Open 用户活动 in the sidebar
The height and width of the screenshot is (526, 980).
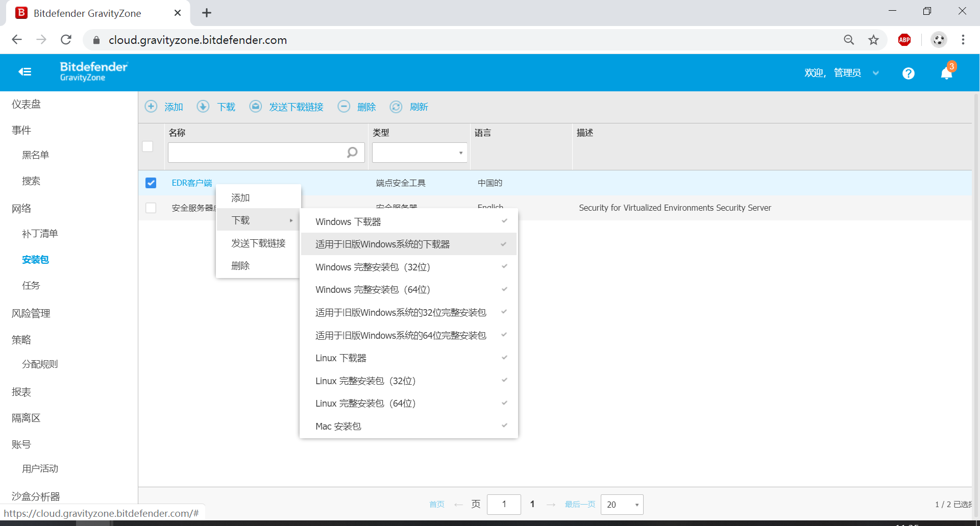coord(40,468)
